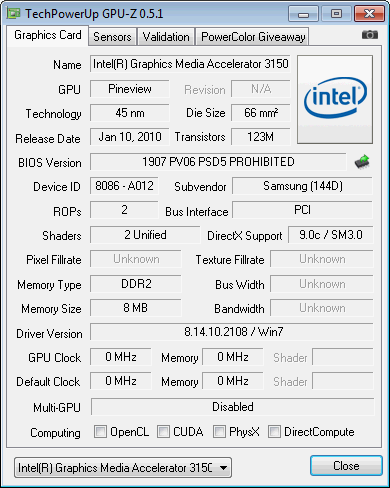Click the GPU field showing Pineview
390x488 pixels.
point(130,89)
